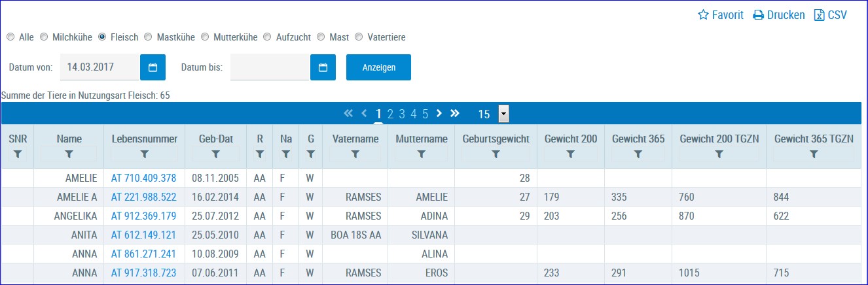Open the page size dropdown showing 15
Screen dimensions: 868x285
click(503, 114)
